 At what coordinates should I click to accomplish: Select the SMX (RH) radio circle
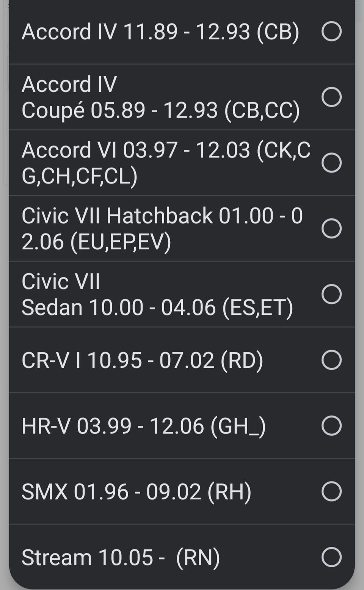[331, 491]
